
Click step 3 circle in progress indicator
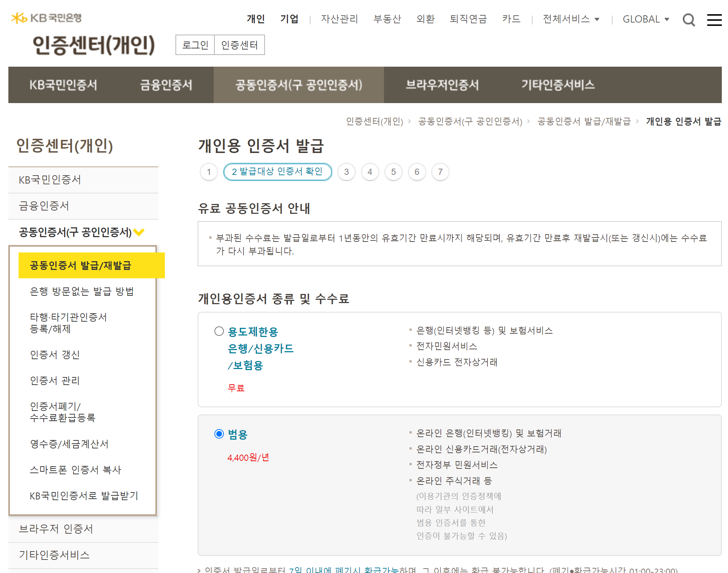pyautogui.click(x=347, y=172)
